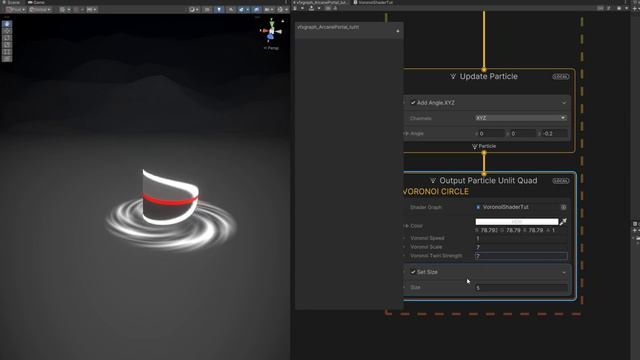
Task: Open the Shader Graph object picker
Action: (564, 207)
